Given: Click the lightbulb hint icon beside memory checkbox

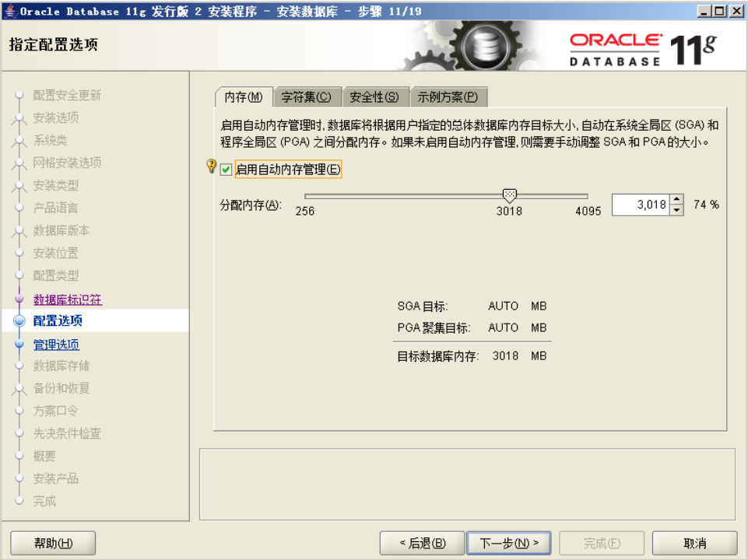Looking at the screenshot, I should 212,166.
